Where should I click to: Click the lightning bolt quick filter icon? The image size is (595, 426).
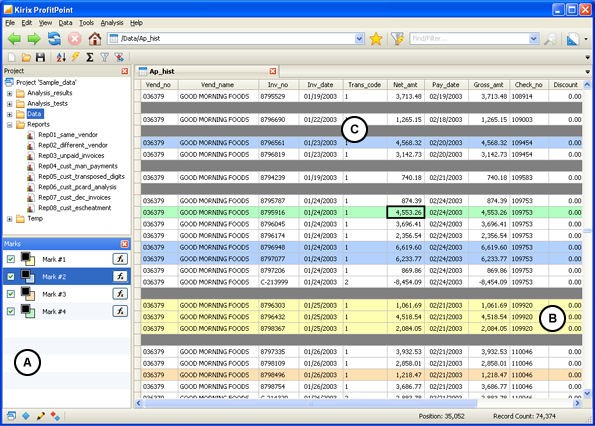76,57
